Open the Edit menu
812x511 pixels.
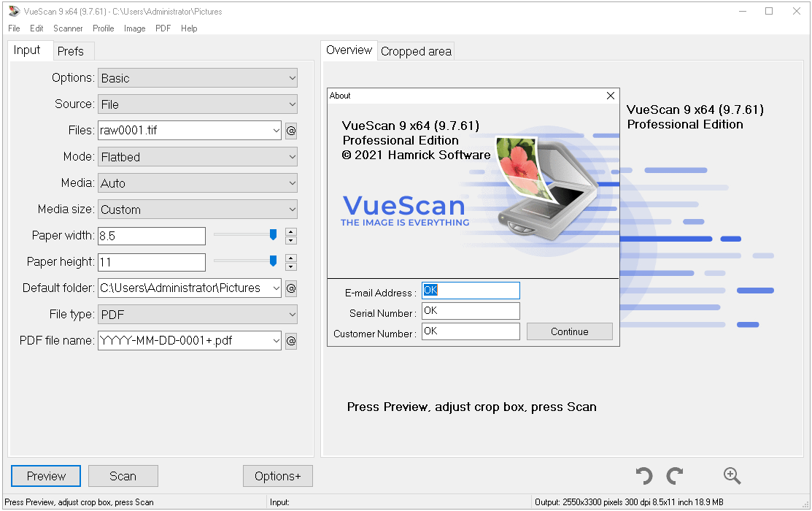pyautogui.click(x=36, y=28)
